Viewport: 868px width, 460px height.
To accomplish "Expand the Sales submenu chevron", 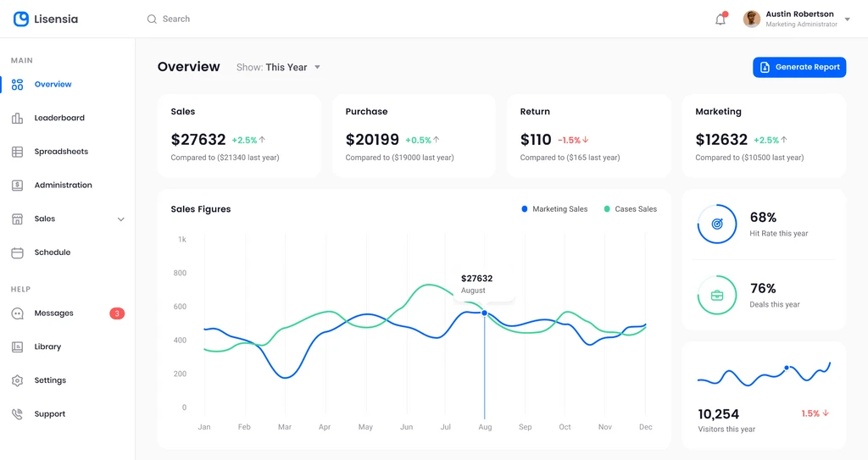I will 120,219.
